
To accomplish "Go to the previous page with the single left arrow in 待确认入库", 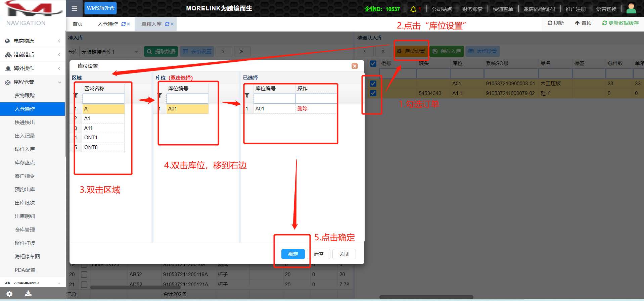I will point(365,51).
